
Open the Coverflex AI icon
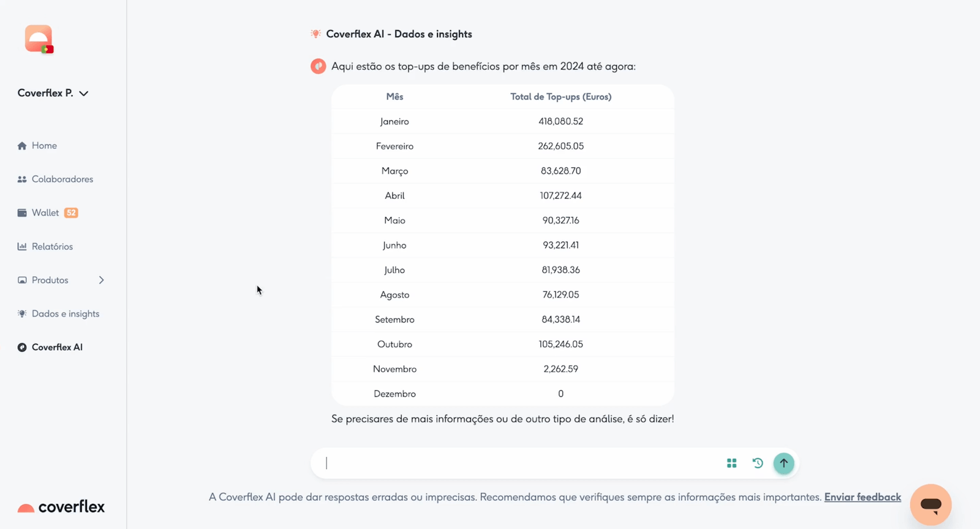[21, 347]
